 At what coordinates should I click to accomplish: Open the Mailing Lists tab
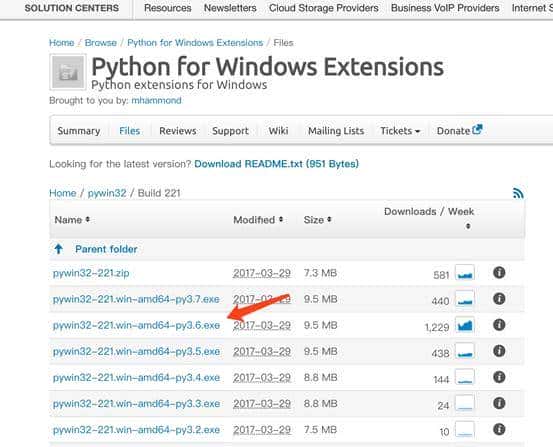(x=336, y=131)
